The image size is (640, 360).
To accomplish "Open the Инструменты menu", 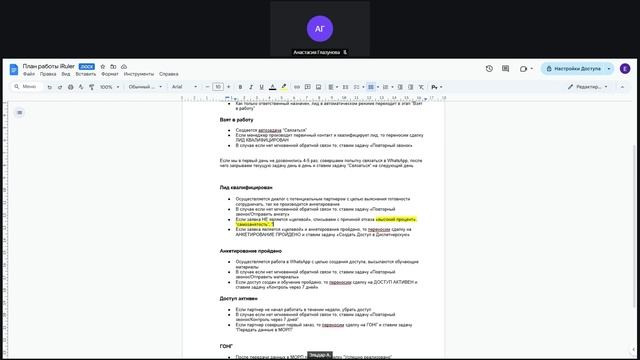I will click(139, 74).
